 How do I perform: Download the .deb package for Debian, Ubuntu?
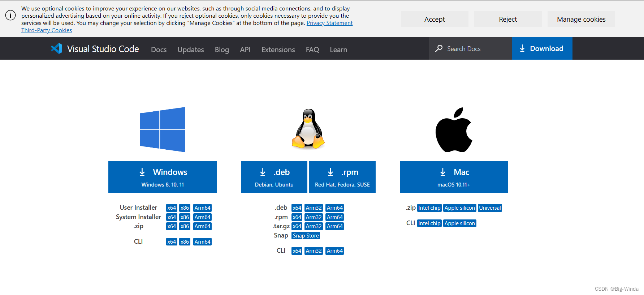point(274,177)
